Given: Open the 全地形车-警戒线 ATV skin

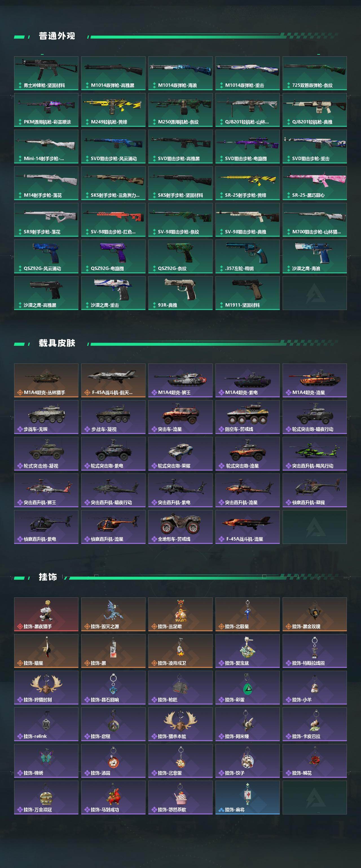Looking at the screenshot, I should coord(180,527).
